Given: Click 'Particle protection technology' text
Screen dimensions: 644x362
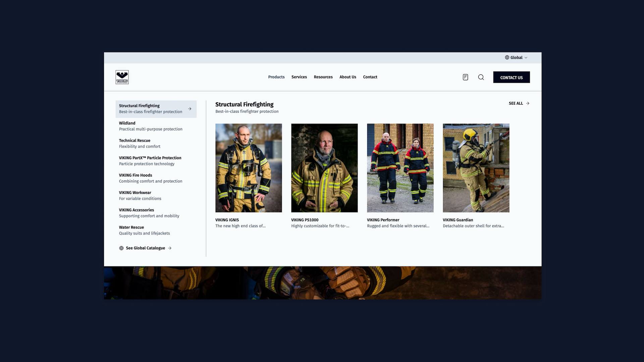Looking at the screenshot, I should pyautogui.click(x=147, y=164).
